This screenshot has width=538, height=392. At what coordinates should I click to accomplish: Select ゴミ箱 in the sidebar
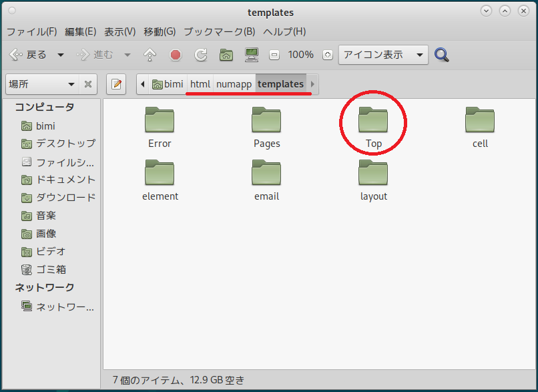click(51, 269)
